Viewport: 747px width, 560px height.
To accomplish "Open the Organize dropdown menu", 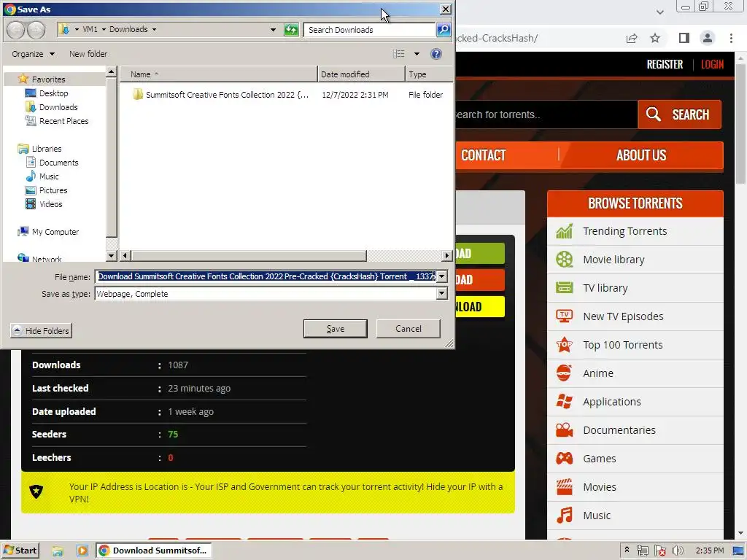I will (x=33, y=54).
